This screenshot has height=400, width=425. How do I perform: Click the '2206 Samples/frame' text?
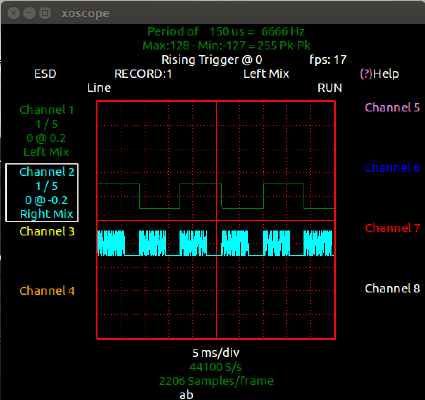[x=216, y=381]
